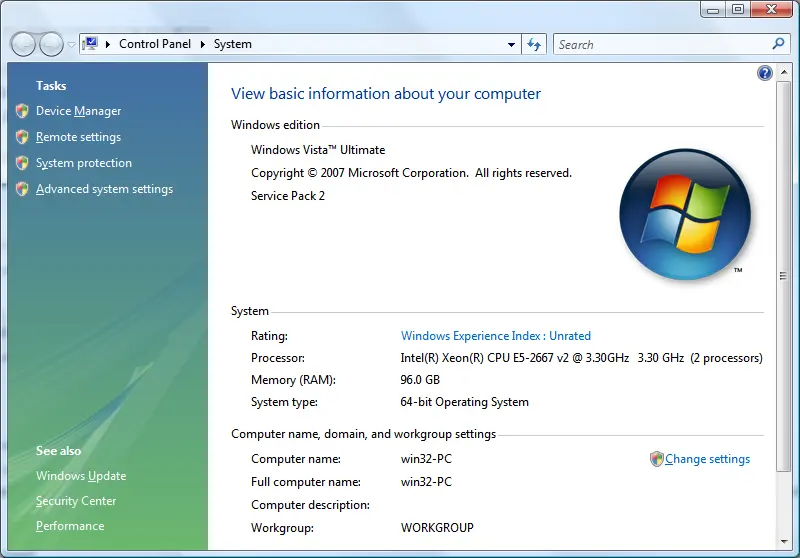Click the '64-bit Operating System' text
The width and height of the screenshot is (800, 558).
[464, 402]
